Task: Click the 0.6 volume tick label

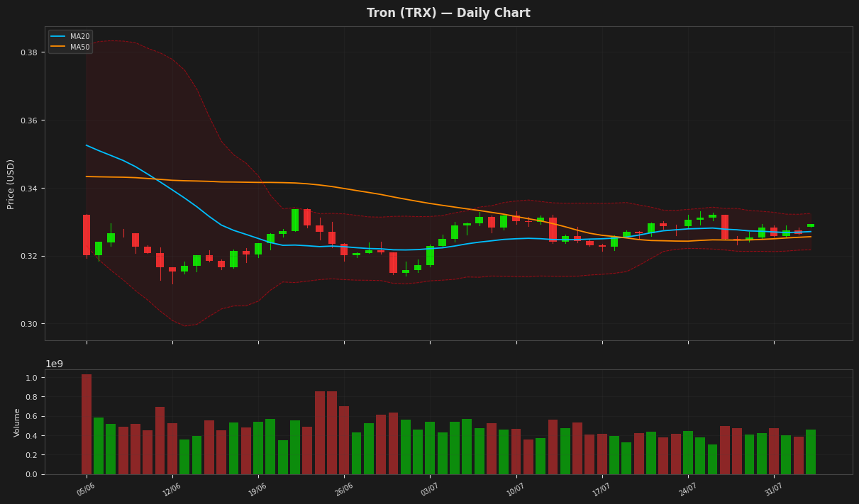Action: 31,416
